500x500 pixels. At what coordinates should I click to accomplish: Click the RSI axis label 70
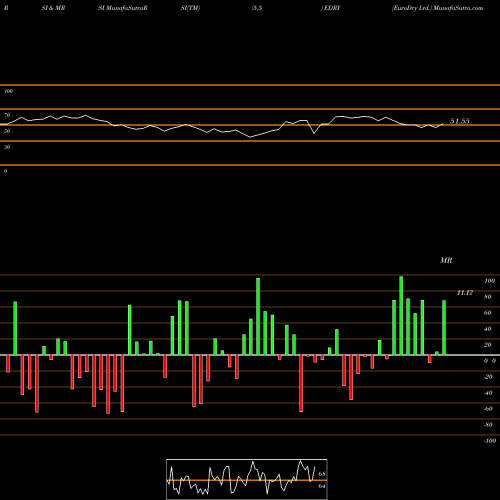7,115
